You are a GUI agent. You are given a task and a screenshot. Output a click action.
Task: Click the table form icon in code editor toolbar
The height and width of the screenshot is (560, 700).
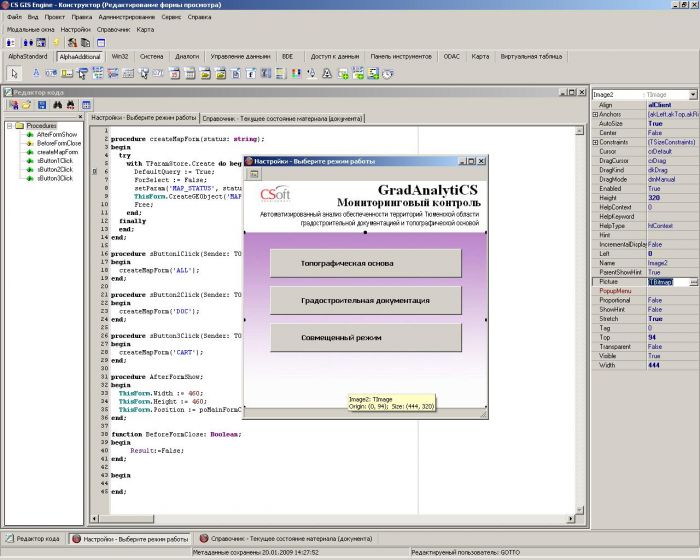[86, 105]
